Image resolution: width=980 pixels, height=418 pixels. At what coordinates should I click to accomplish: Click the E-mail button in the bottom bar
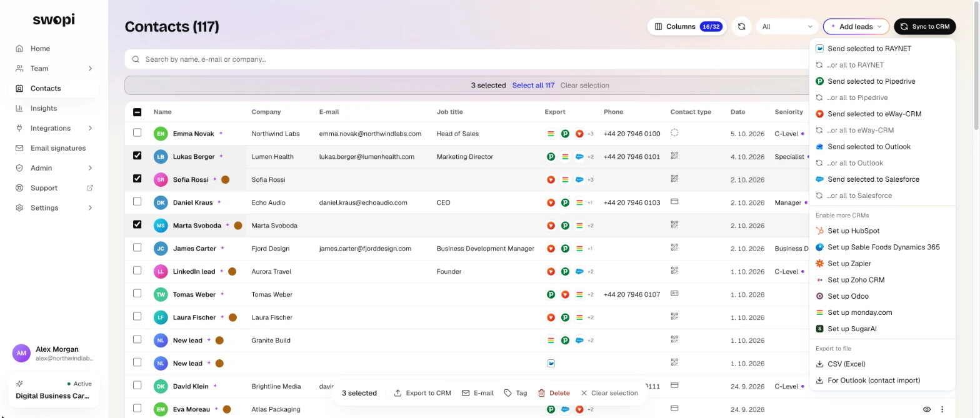(x=477, y=393)
